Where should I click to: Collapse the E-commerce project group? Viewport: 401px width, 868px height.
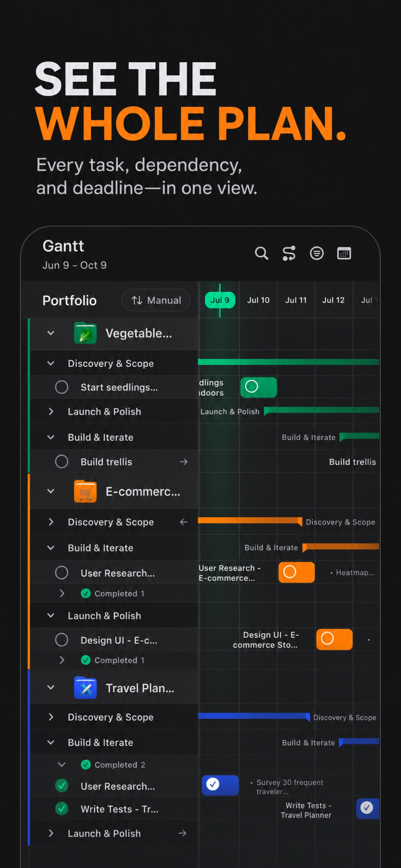(x=51, y=491)
